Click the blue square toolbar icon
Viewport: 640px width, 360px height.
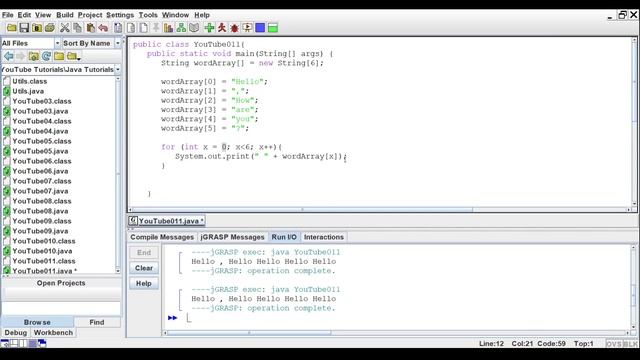tap(260, 28)
